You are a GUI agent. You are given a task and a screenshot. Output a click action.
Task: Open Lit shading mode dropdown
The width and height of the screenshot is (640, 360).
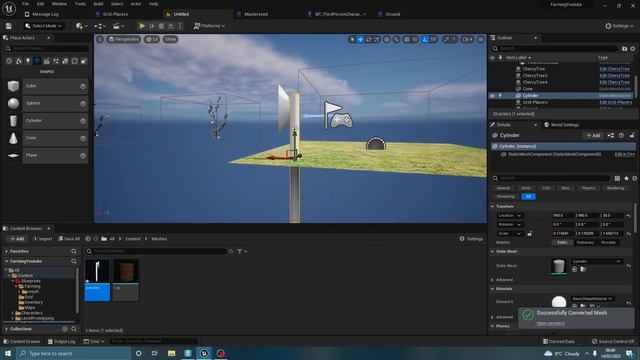tap(152, 39)
